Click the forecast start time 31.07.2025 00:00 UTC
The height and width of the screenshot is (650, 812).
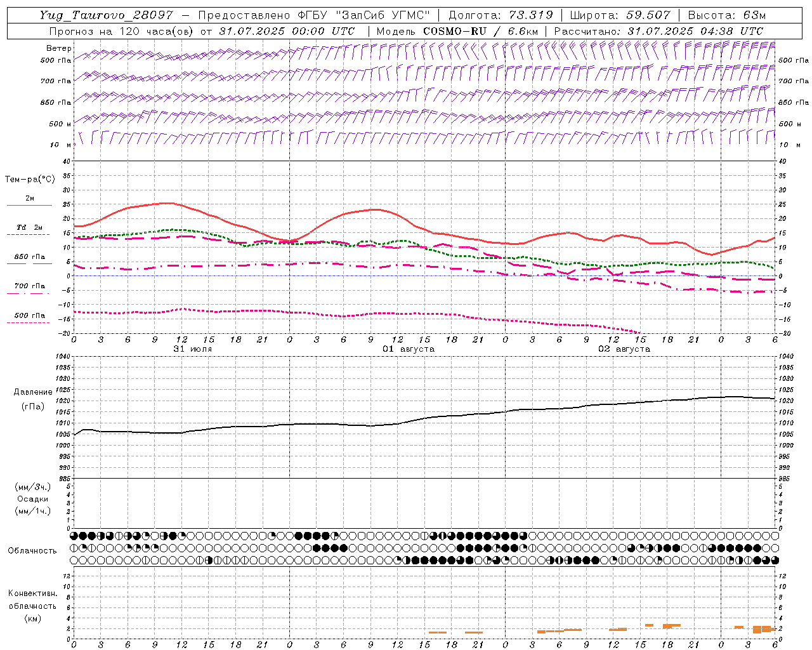[287, 31]
